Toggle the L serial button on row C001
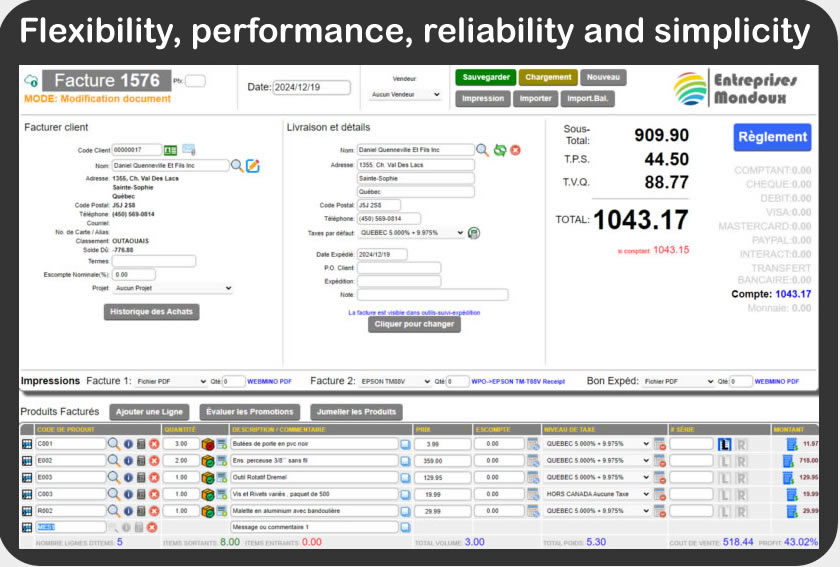840x567 pixels. [725, 444]
